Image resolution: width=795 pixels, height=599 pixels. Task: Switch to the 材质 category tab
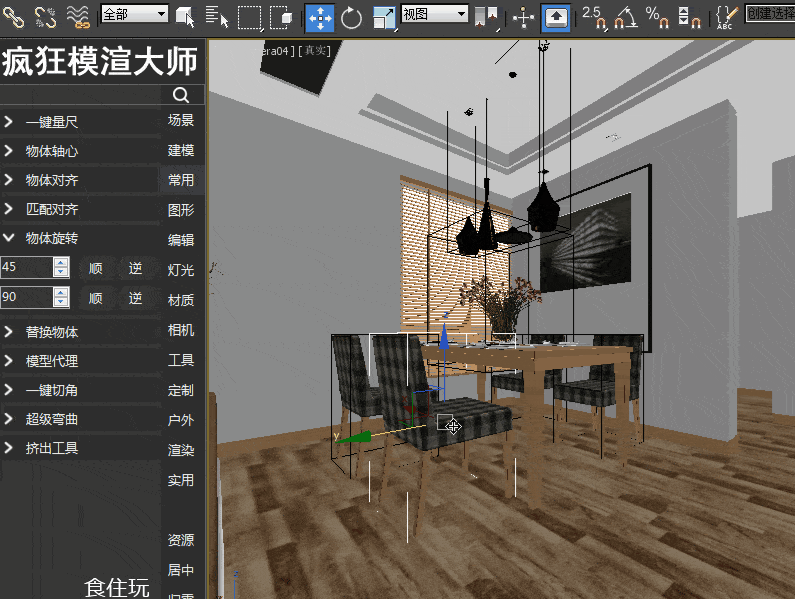(181, 300)
